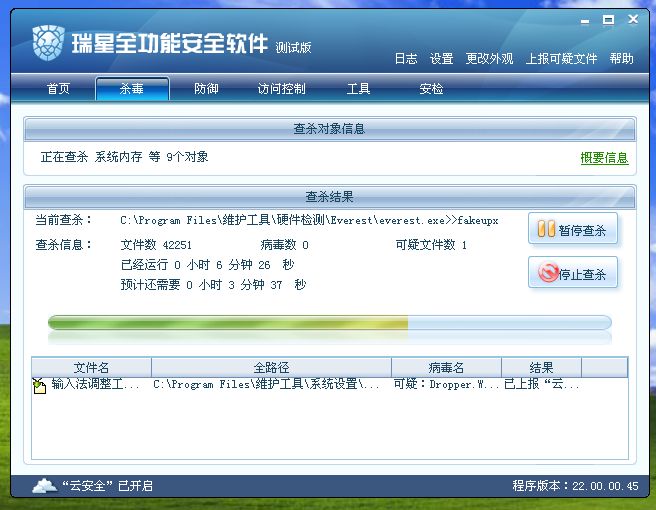This screenshot has width=656, height=510.
Task: Sort by the 结果 column header
Action: coord(541,368)
